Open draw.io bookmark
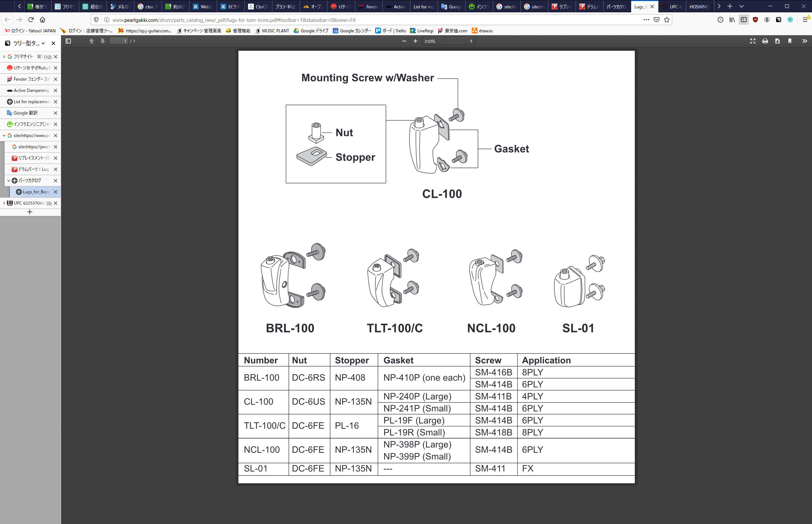Viewport: 812px width, 524px height. click(482, 31)
